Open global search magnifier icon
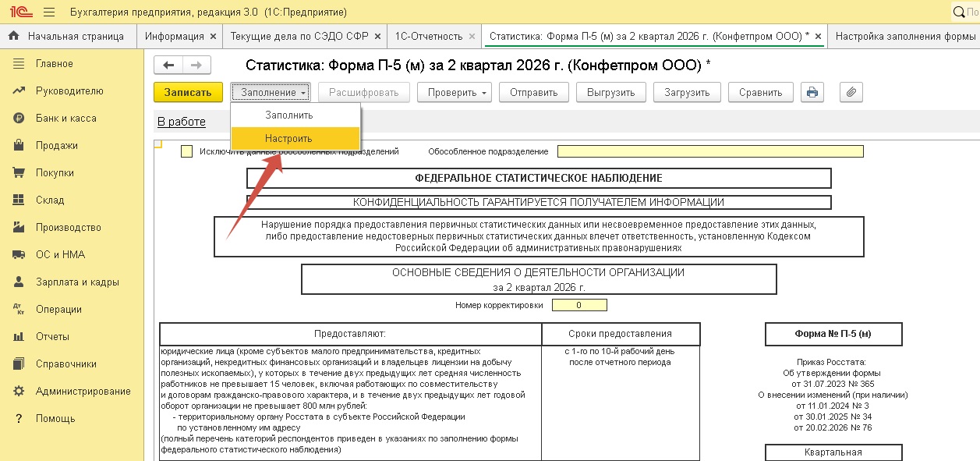Screen dimensions: 980x461 tap(960, 12)
